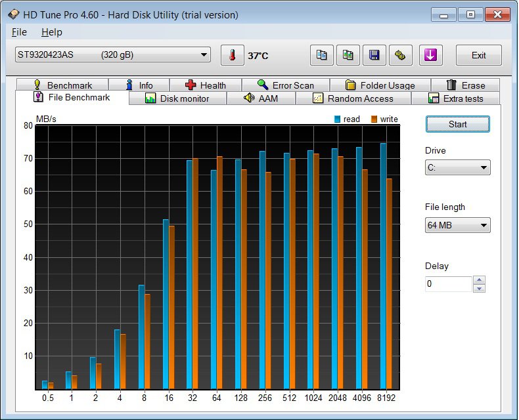Copy info to clipboard toolbar icon

[321, 55]
